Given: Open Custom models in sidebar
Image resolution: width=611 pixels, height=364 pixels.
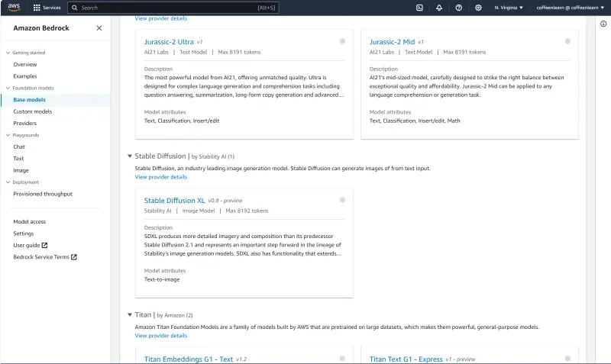Looking at the screenshot, I should coord(32,111).
